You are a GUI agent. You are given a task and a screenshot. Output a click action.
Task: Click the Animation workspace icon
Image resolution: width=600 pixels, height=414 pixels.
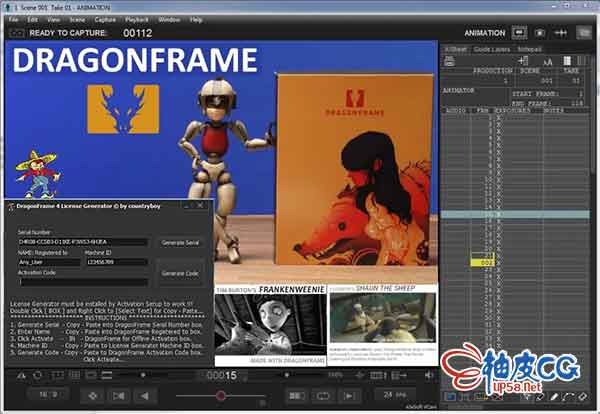point(519,33)
